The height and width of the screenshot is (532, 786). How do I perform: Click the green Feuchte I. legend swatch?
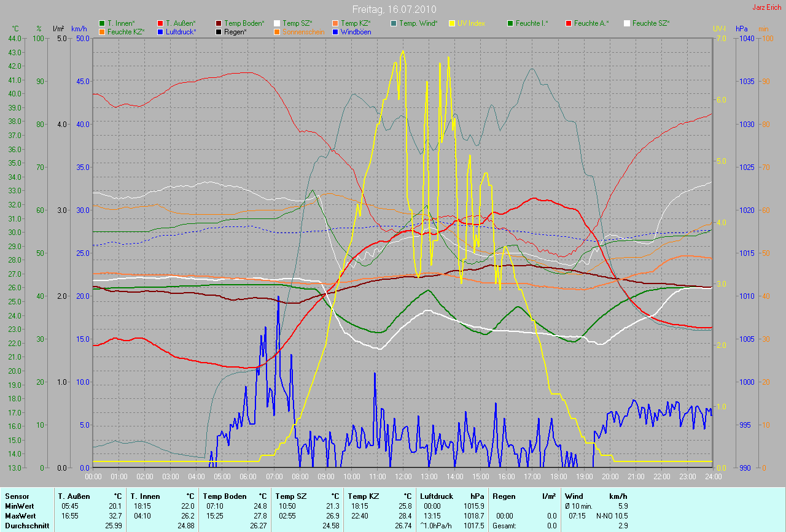point(511,23)
